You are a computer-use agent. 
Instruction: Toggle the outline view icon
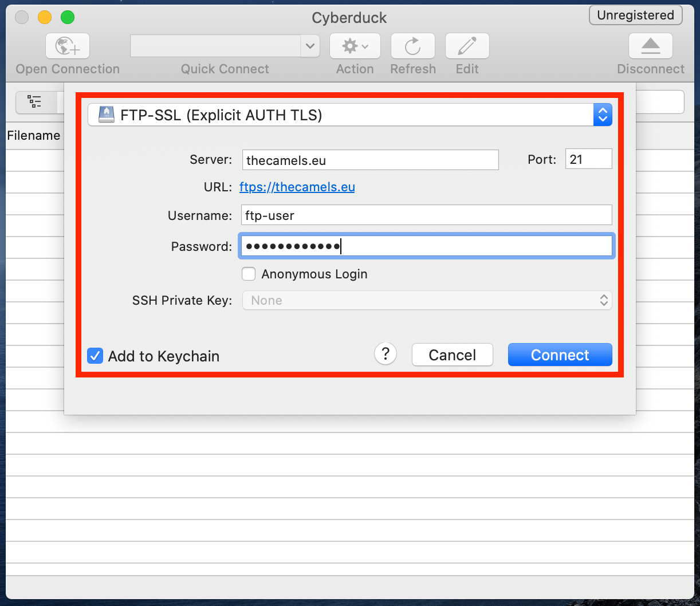(36, 101)
